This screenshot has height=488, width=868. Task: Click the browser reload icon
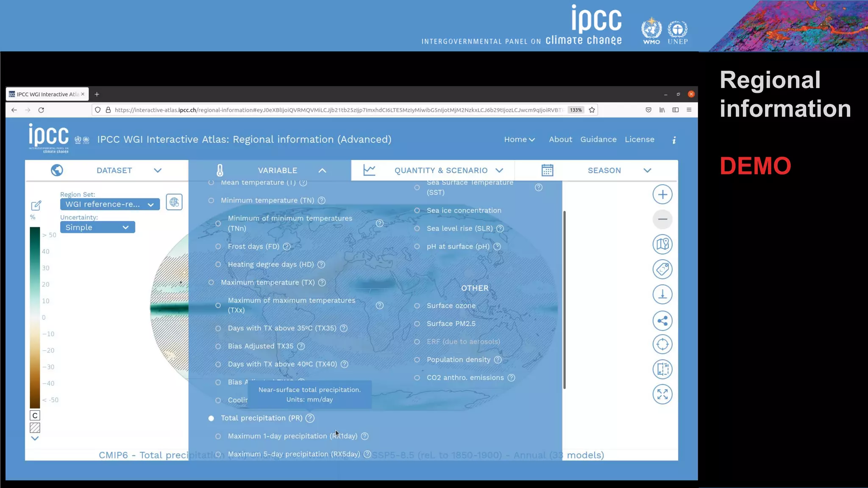(x=41, y=110)
